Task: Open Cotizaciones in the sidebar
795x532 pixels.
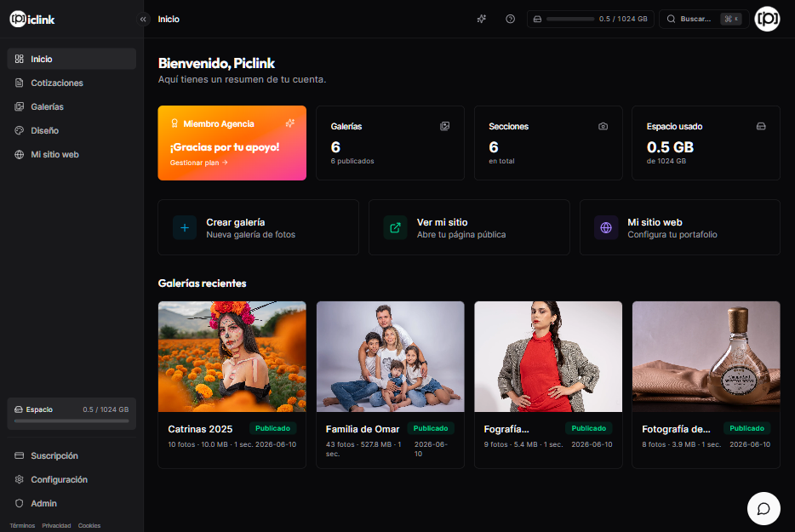Action: 71,83
